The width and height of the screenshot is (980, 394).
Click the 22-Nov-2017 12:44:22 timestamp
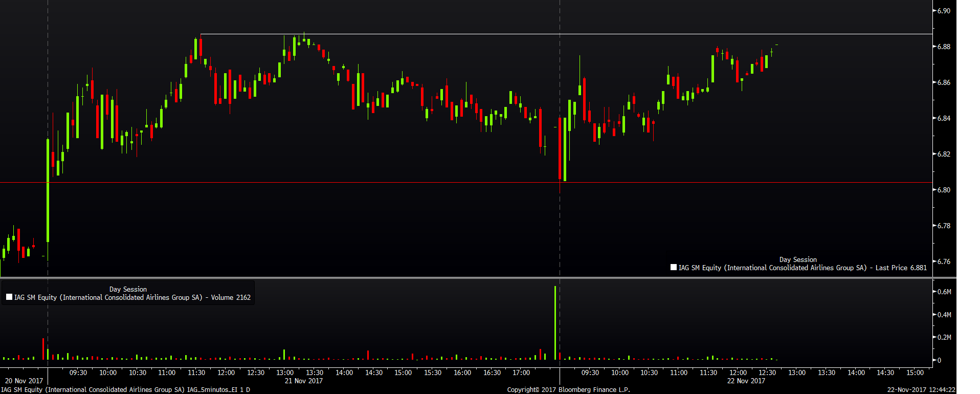(x=921, y=390)
